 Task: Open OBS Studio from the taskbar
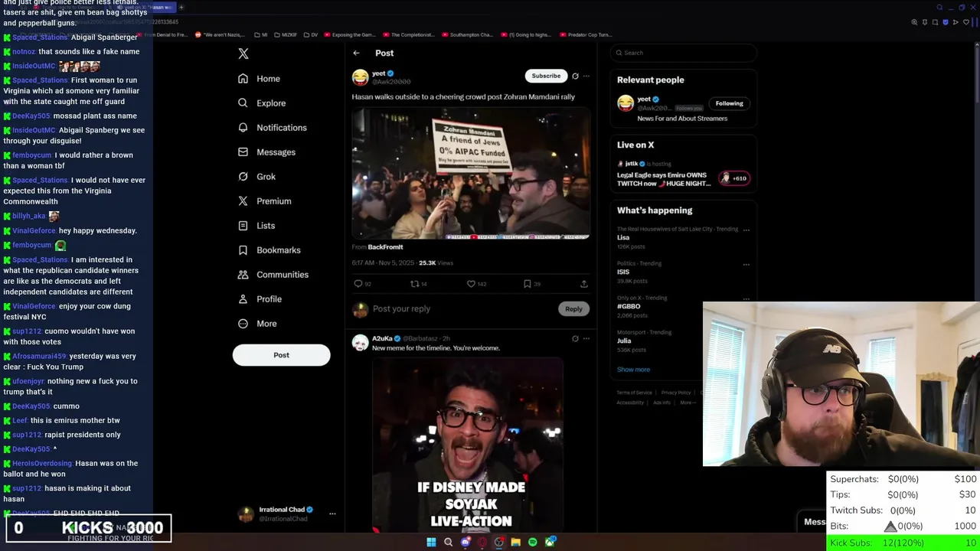[499, 543]
